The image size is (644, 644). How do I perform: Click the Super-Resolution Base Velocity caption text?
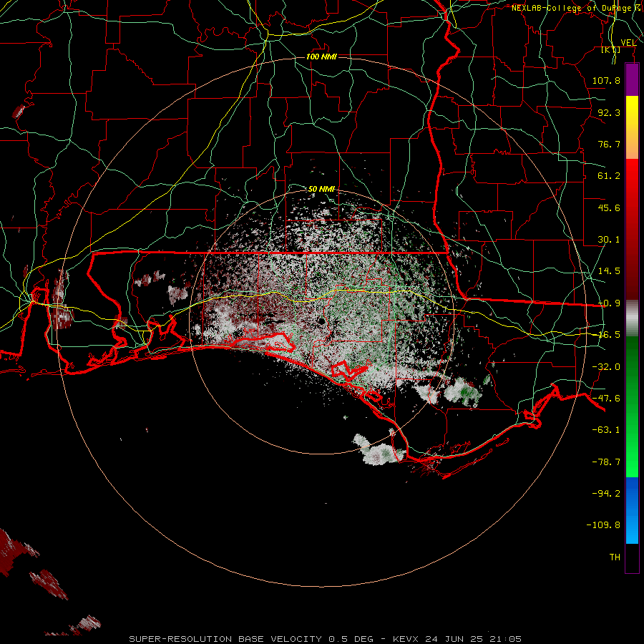(x=325, y=639)
